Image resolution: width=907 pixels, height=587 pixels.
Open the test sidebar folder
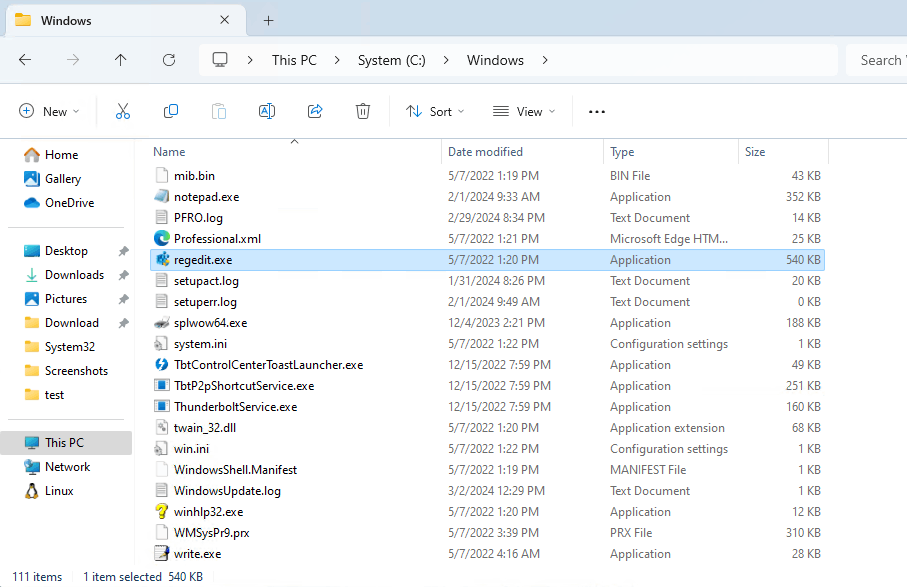pos(44,395)
